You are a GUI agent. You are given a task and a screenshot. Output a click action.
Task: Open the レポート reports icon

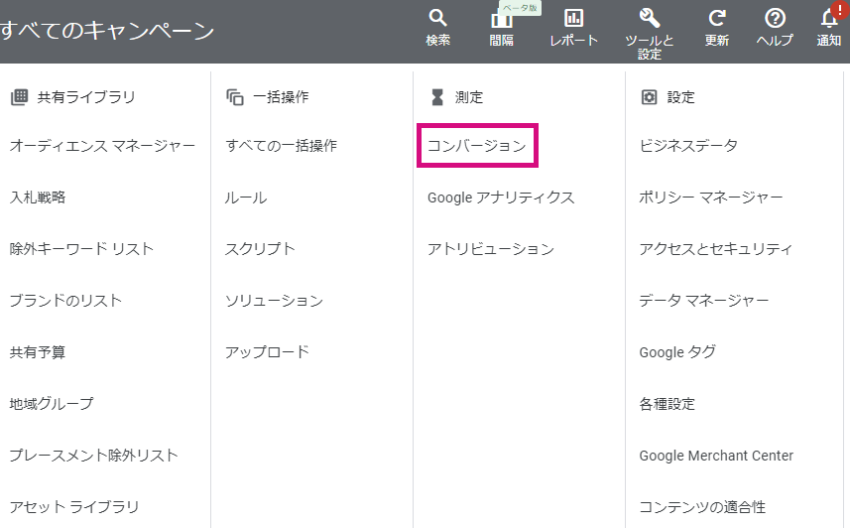click(574, 18)
